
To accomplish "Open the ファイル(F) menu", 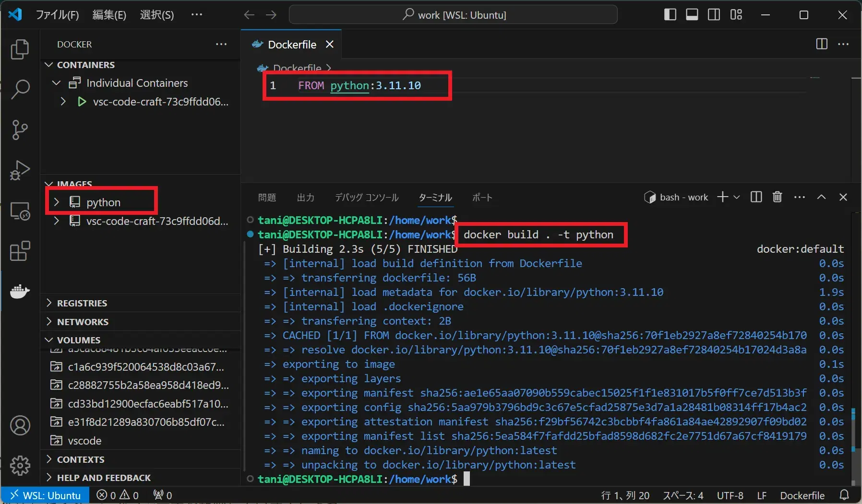I will pyautogui.click(x=57, y=15).
